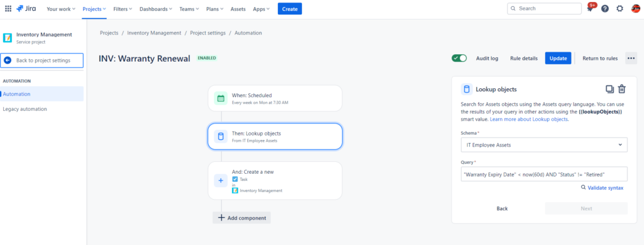The height and width of the screenshot is (245, 644).
Task: Select the Then: Lookup objects card
Action: [275, 137]
